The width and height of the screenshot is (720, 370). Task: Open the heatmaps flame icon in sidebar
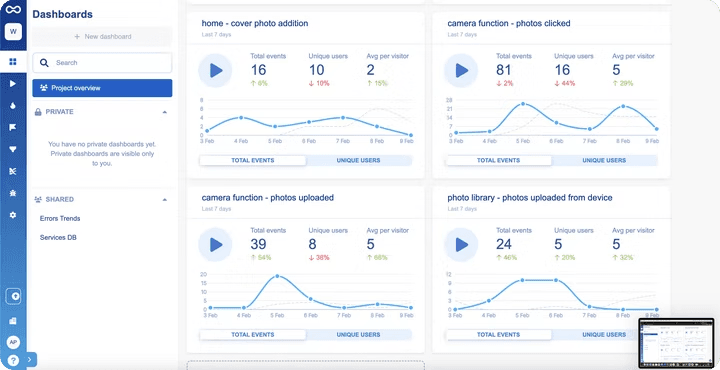pos(13,105)
